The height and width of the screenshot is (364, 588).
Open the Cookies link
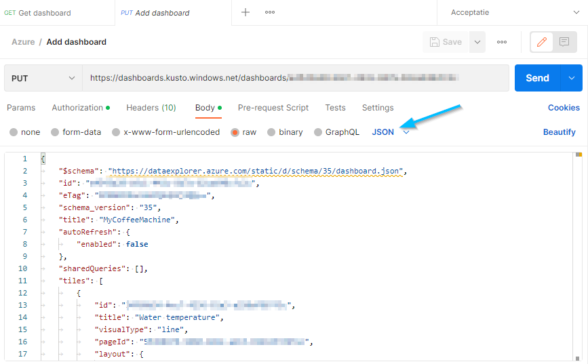click(563, 108)
